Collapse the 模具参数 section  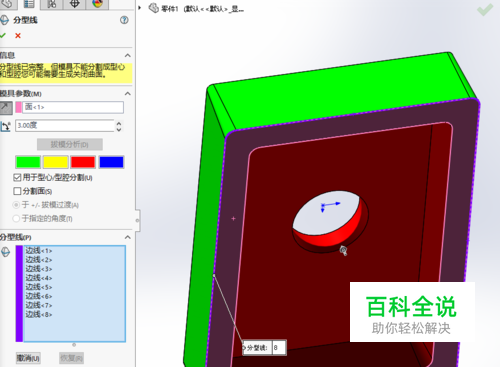pyautogui.click(x=128, y=94)
